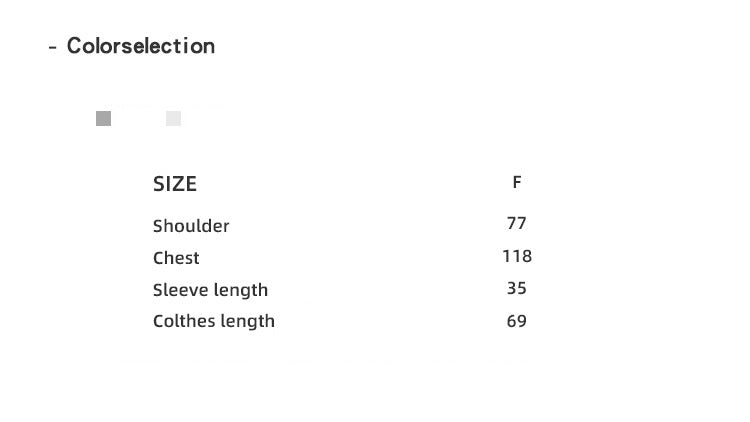The width and height of the screenshot is (750, 422).
Task: Select the dark gray color swatch
Action: pyautogui.click(x=103, y=119)
